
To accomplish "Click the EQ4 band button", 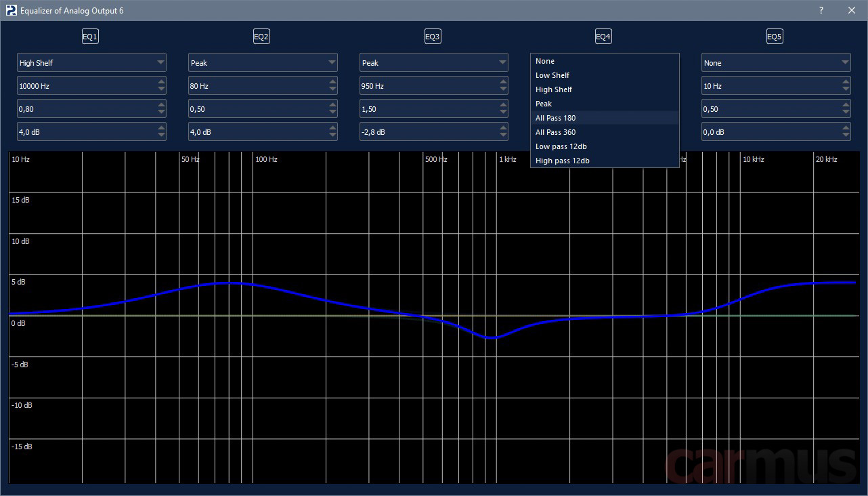I will tap(603, 37).
